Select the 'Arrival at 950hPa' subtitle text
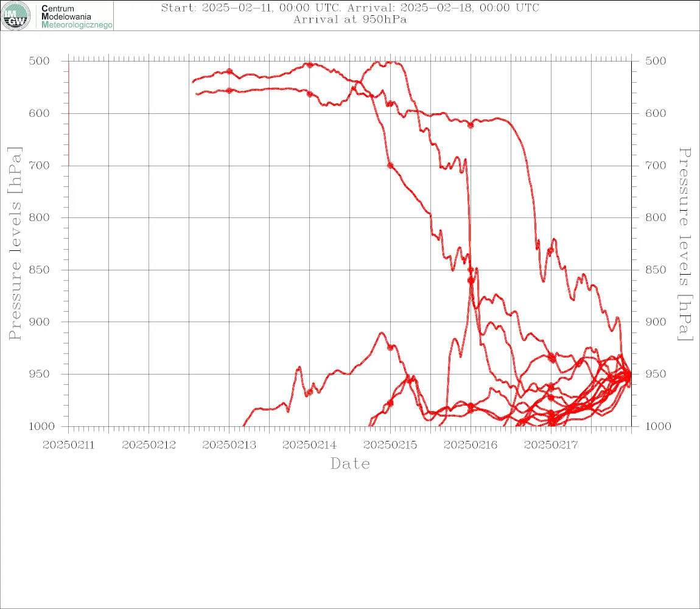The height and width of the screenshot is (609, 700). point(350,19)
